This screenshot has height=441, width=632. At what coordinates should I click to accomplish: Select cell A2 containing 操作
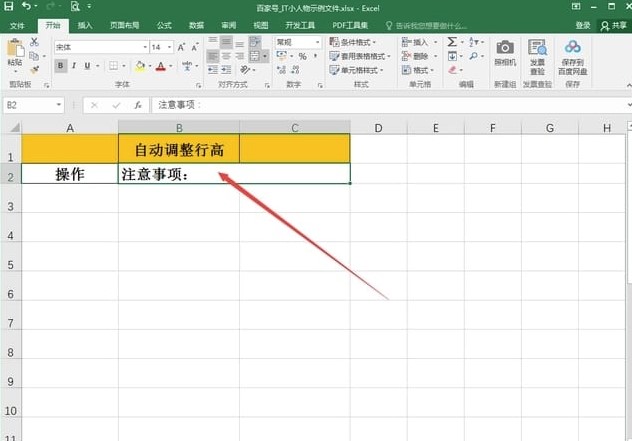coord(69,174)
